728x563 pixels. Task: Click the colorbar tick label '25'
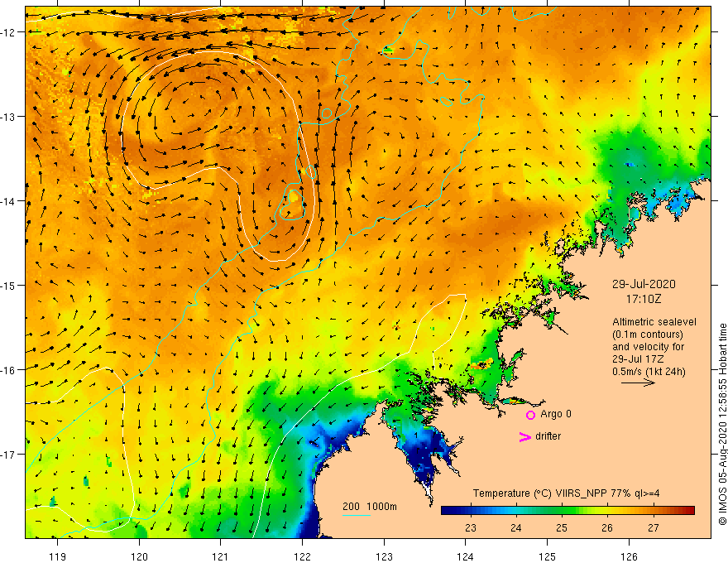(x=562, y=527)
